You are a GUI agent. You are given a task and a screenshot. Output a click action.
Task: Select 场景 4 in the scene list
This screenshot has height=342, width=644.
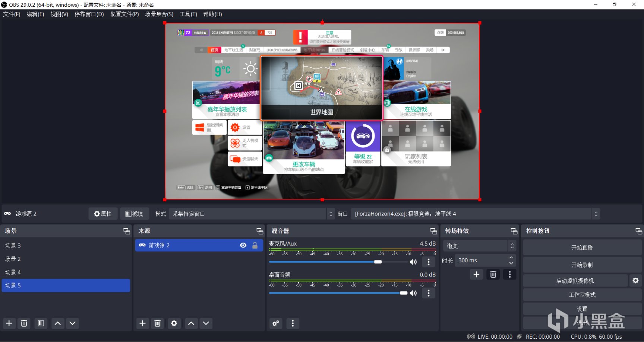(x=66, y=272)
